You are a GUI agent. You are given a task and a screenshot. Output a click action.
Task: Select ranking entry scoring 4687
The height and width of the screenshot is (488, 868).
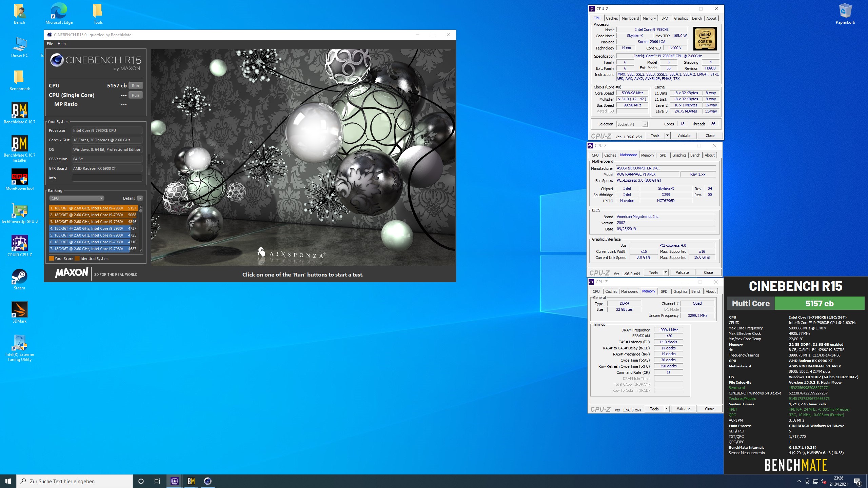coord(93,249)
